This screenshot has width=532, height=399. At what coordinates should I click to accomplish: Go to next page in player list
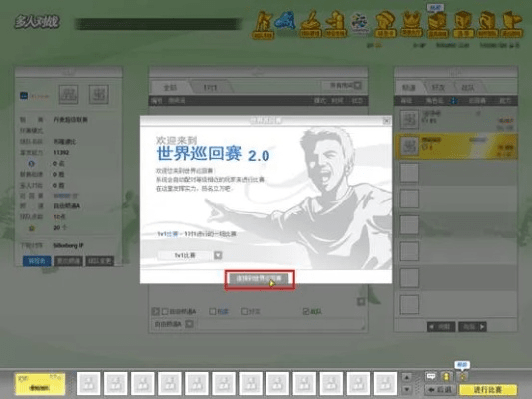coord(473,327)
